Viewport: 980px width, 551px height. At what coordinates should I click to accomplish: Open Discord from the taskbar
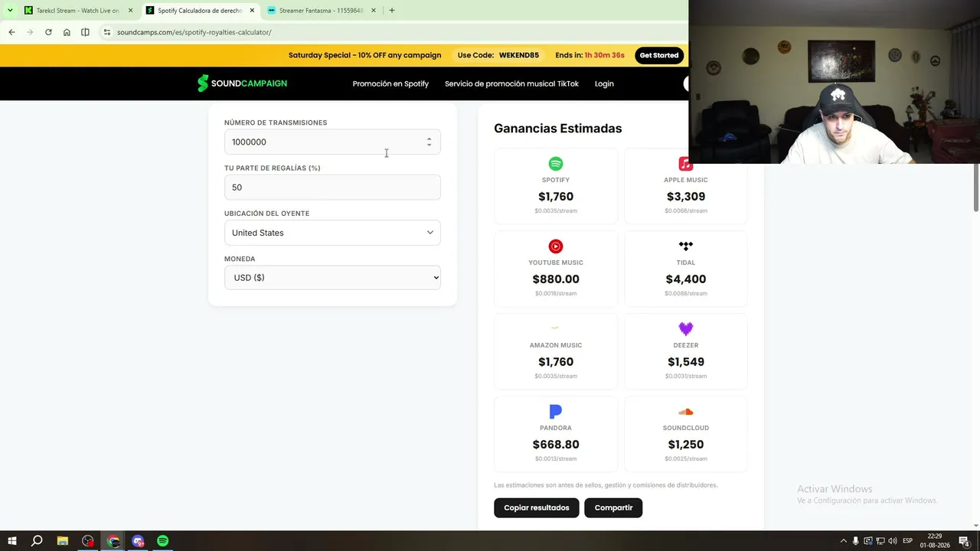(x=138, y=541)
